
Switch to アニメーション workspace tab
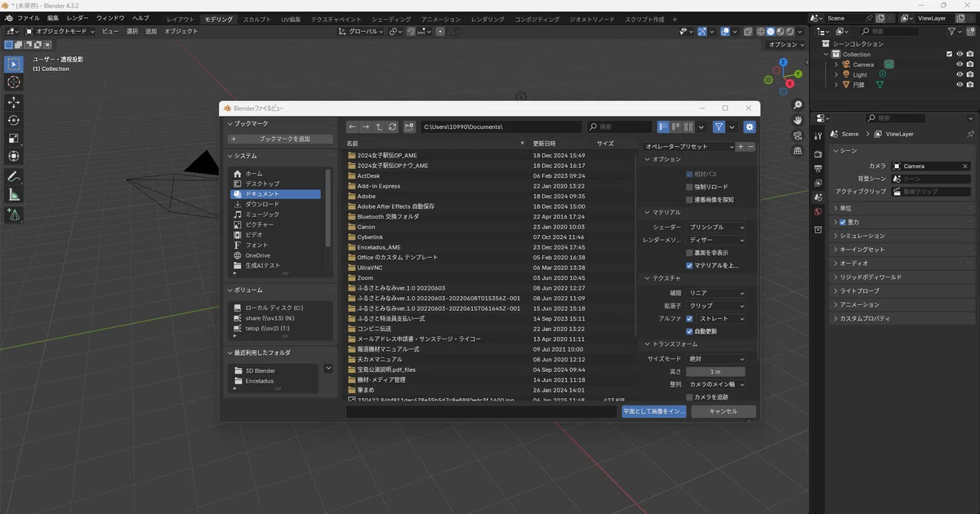pos(441,19)
